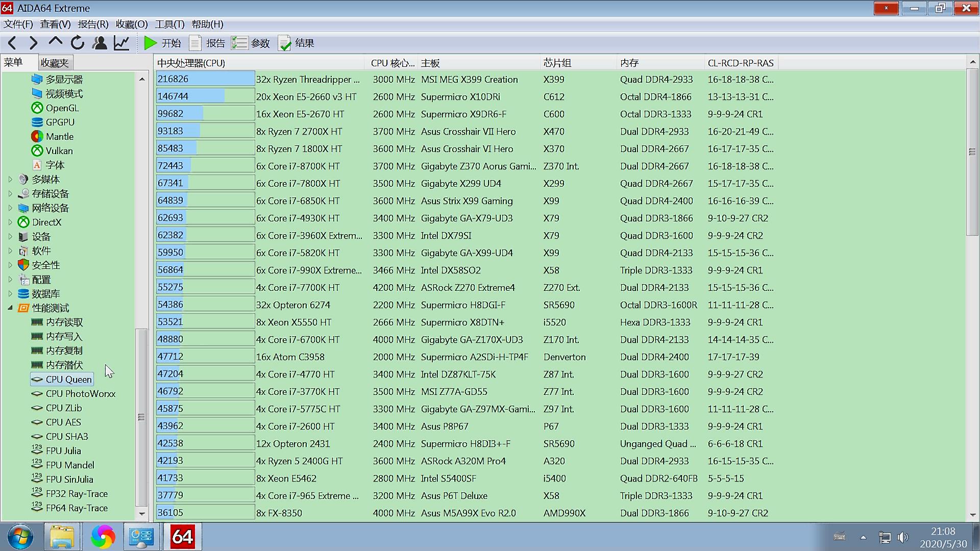Image resolution: width=980 pixels, height=551 pixels.
Task: Click the back navigation arrow
Action: pyautogui.click(x=12, y=43)
